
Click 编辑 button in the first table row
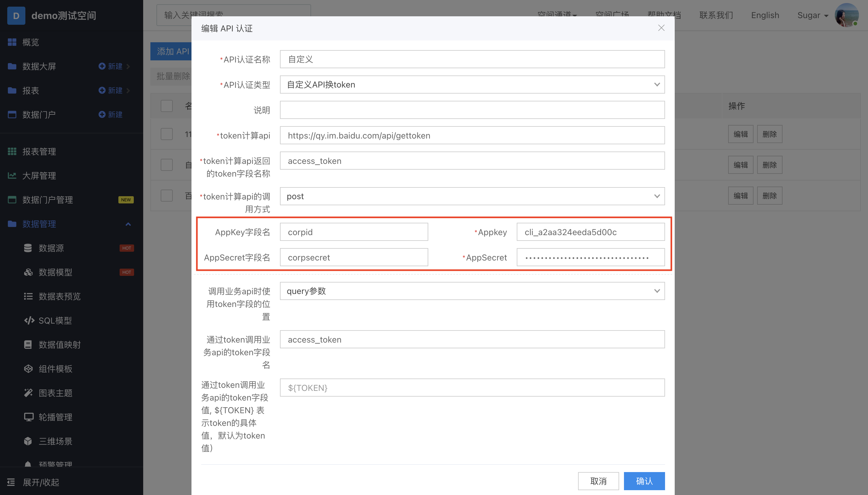[x=741, y=134]
